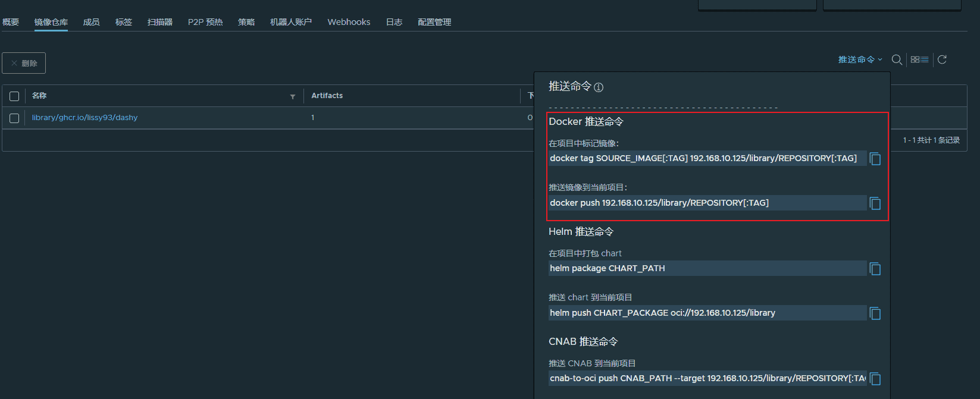Toggle the select-all checkbox in table header
Viewport: 980px width, 399px height.
tap(14, 96)
